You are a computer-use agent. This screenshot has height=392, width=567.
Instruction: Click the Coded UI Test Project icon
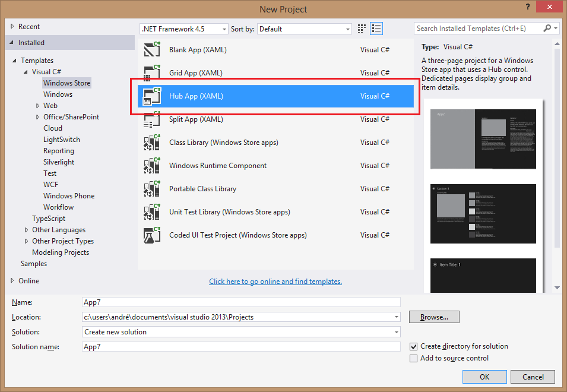152,235
